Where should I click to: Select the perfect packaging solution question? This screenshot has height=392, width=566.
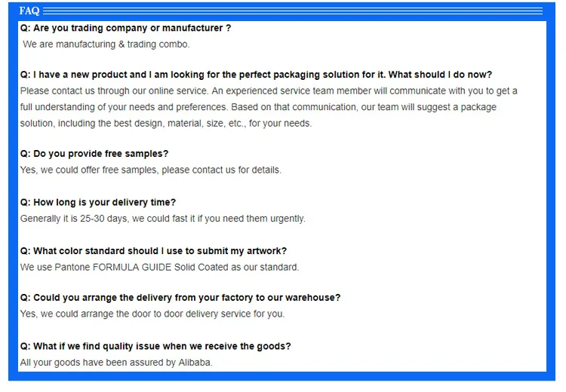(256, 75)
